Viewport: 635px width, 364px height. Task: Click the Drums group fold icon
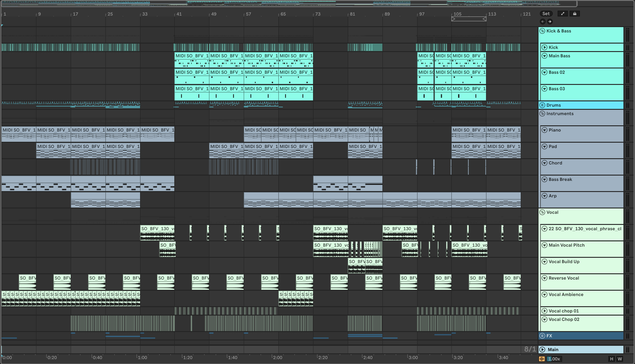point(542,105)
